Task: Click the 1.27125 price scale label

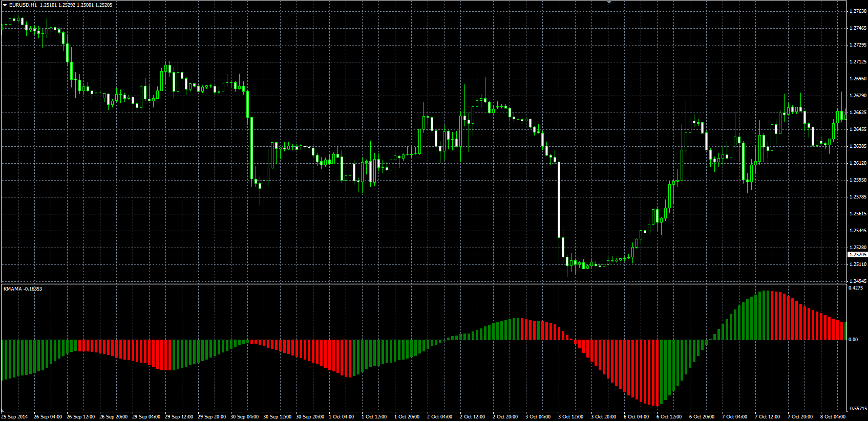Action: coord(858,62)
